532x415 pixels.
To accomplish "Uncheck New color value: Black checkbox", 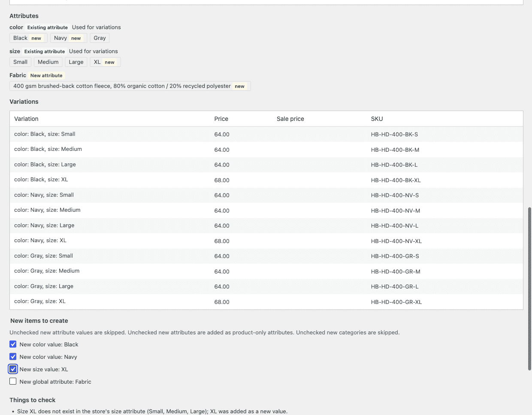I will click(x=13, y=344).
